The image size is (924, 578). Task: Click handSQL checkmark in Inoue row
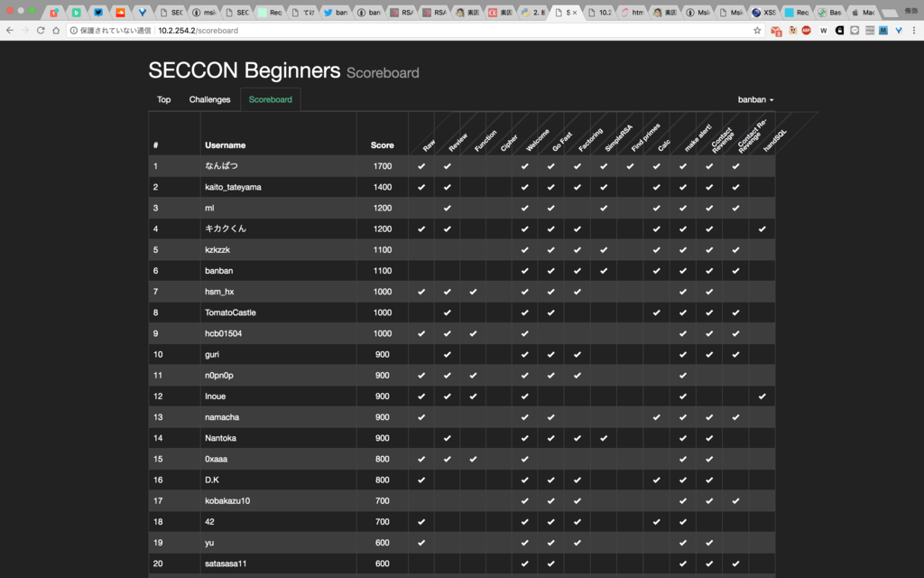pyautogui.click(x=762, y=396)
